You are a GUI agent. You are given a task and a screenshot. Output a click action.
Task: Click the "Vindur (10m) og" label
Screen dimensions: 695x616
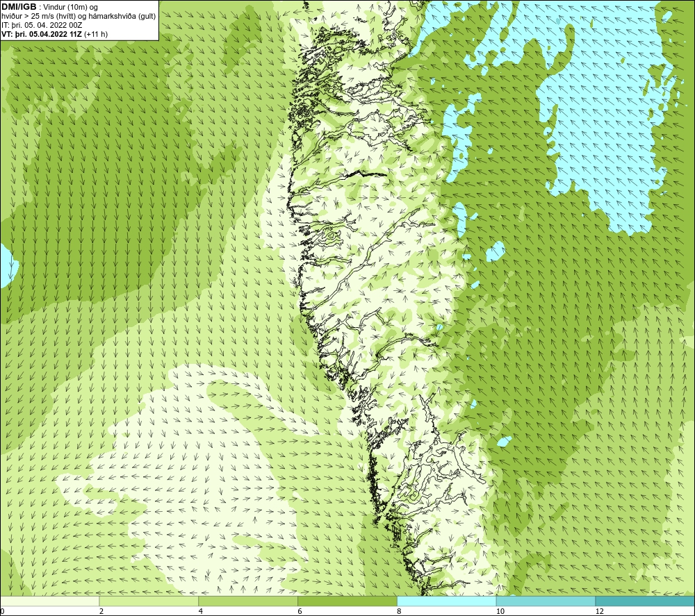[x=71, y=8]
